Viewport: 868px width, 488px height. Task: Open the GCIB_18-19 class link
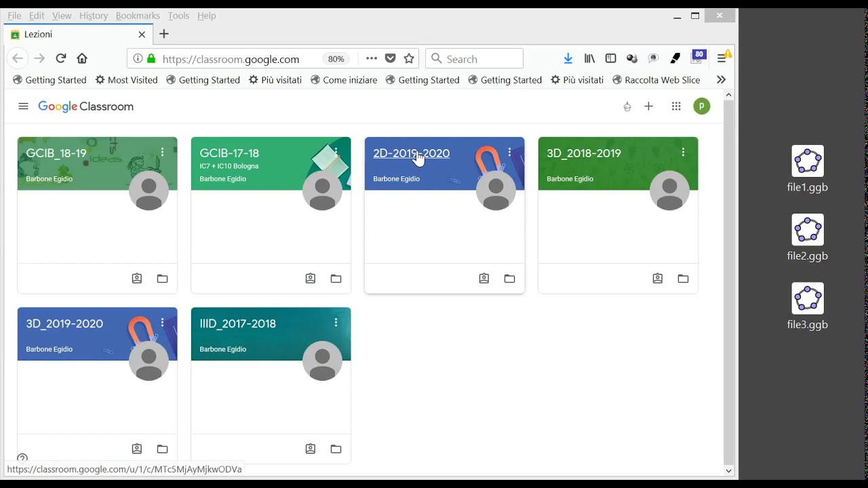coord(56,153)
